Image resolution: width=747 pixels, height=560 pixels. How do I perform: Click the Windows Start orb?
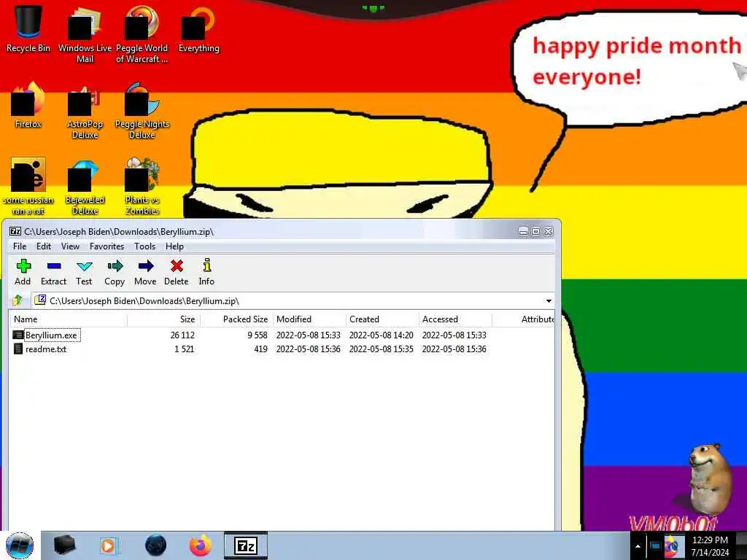pos(20,545)
